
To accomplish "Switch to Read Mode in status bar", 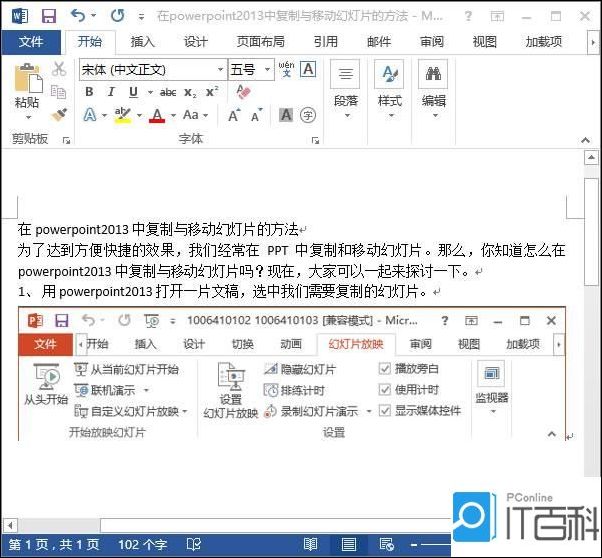I will 311,545.
